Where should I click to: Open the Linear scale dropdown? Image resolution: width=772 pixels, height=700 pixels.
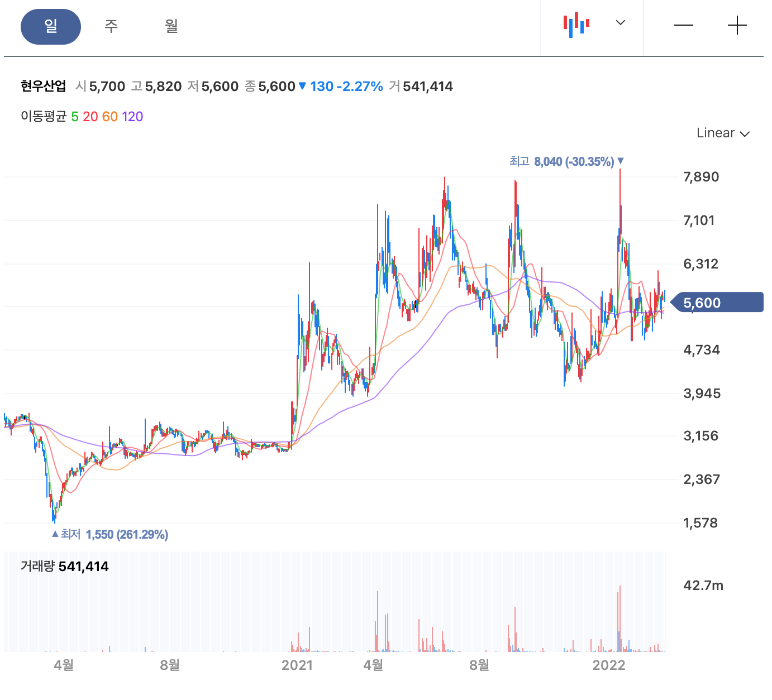point(723,133)
